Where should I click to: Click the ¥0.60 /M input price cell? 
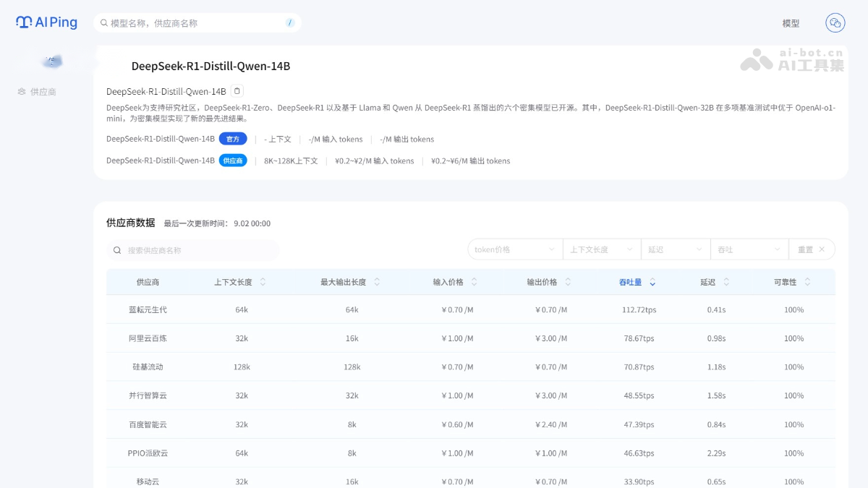[x=457, y=424]
